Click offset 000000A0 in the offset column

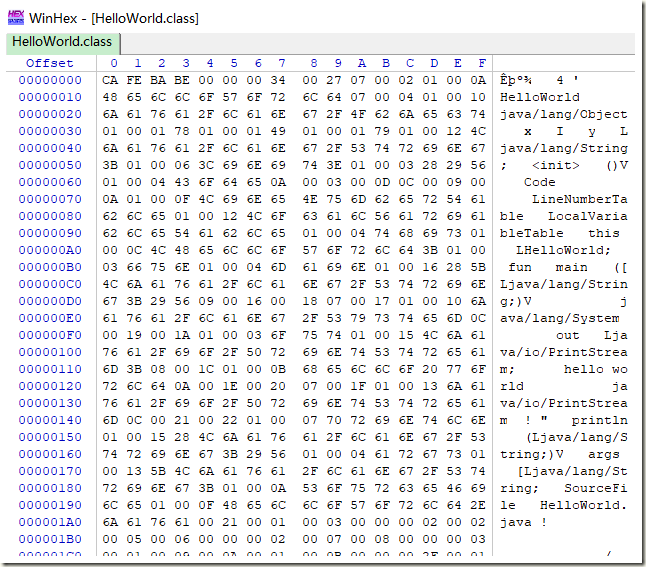pos(50,250)
